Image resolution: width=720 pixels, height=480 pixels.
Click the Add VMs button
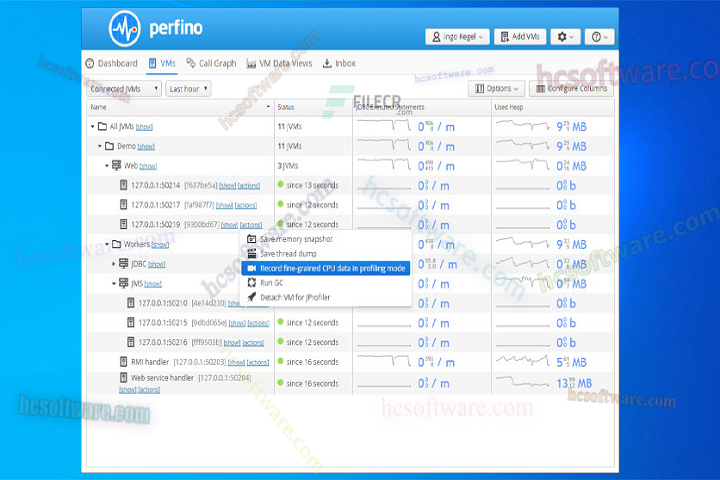[x=520, y=37]
